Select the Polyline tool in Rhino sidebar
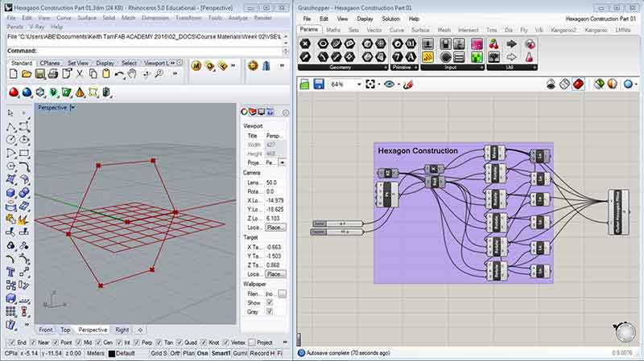Viewport: 644px width, 361px height. point(10,126)
